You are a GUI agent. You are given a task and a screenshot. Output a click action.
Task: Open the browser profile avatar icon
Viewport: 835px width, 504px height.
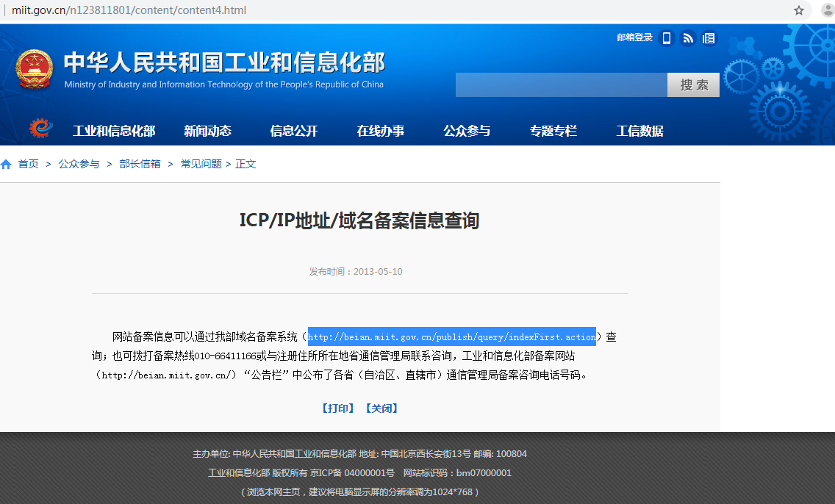[x=827, y=10]
